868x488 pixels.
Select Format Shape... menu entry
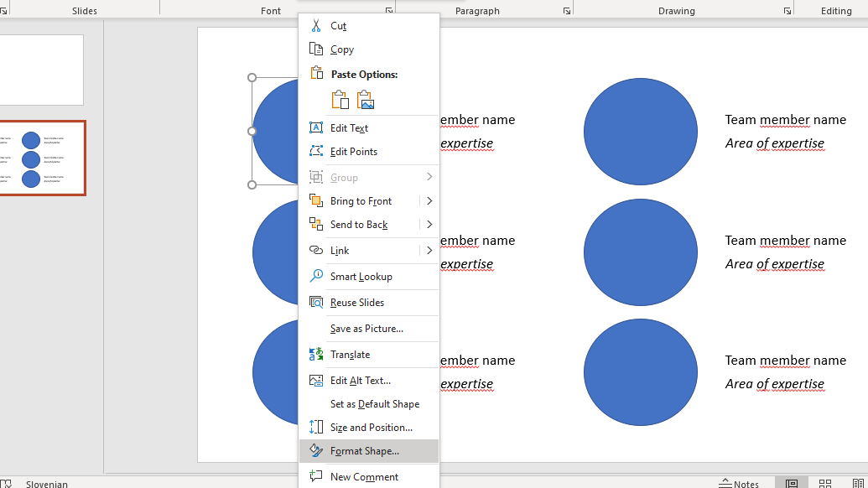click(x=369, y=451)
